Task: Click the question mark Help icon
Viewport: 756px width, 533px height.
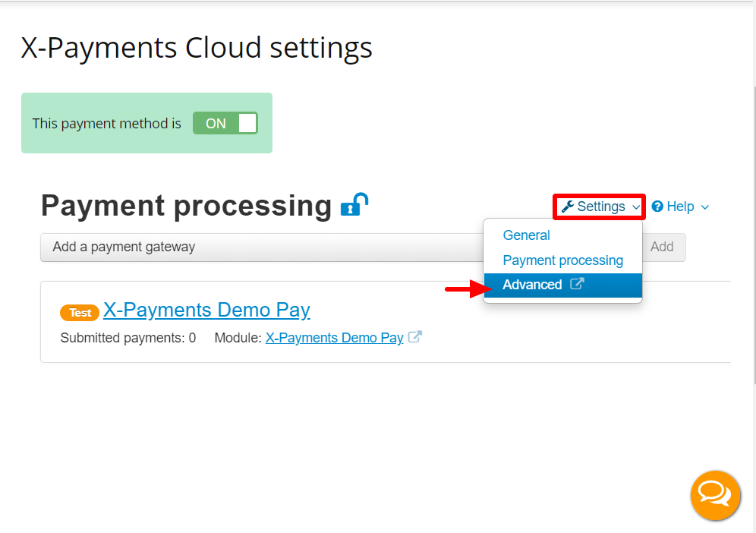Action: (x=657, y=207)
